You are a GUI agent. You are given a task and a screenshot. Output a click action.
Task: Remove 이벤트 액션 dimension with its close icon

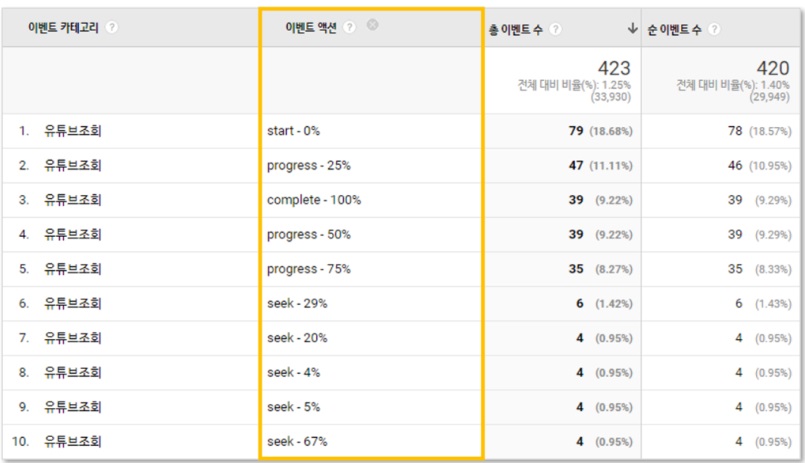click(x=373, y=25)
